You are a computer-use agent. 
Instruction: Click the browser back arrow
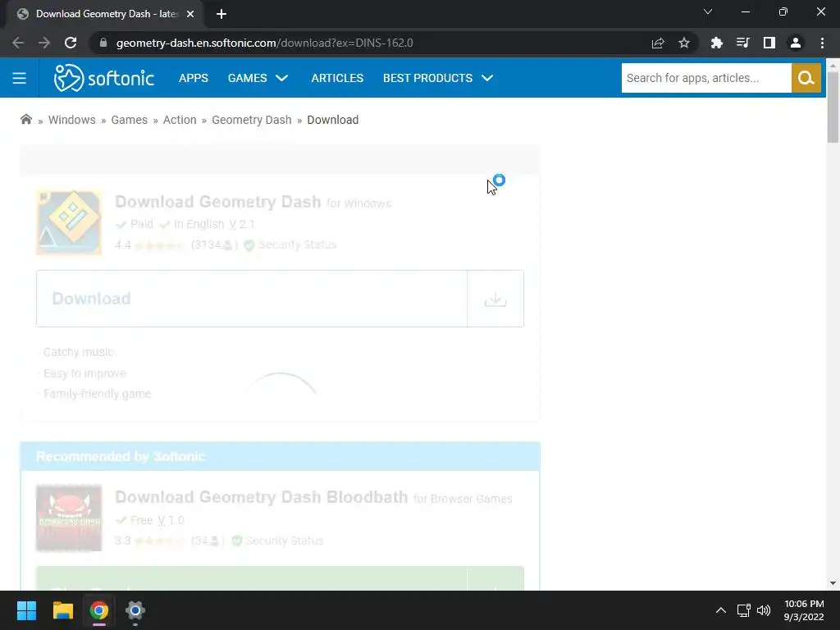tap(18, 43)
